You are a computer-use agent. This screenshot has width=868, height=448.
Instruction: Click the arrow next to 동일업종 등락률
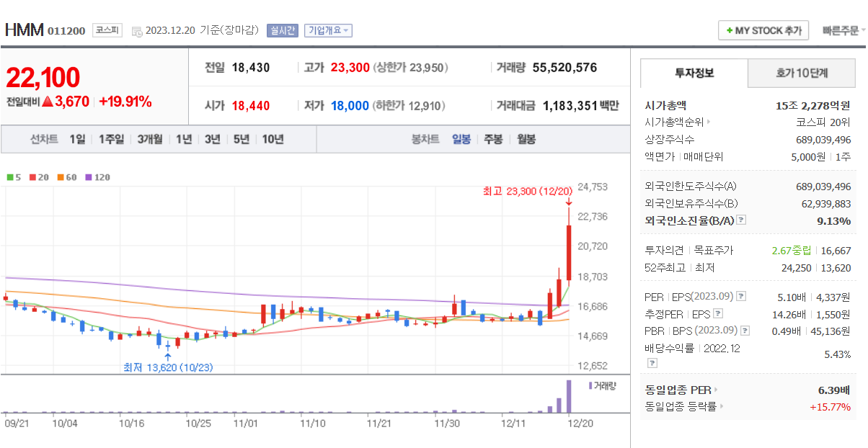(x=721, y=407)
